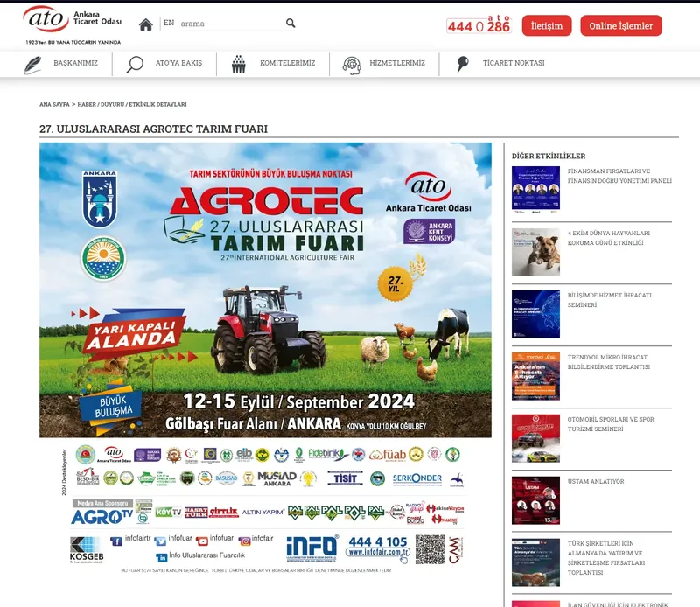The width and height of the screenshot is (700, 607).
Task: Expand the ATO'ya Bakış menu
Action: coord(178,63)
